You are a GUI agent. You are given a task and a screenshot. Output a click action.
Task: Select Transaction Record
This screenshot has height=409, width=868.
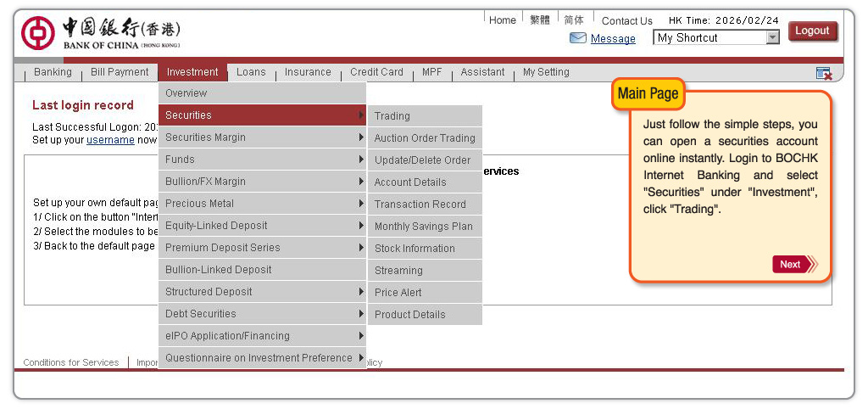point(426,204)
